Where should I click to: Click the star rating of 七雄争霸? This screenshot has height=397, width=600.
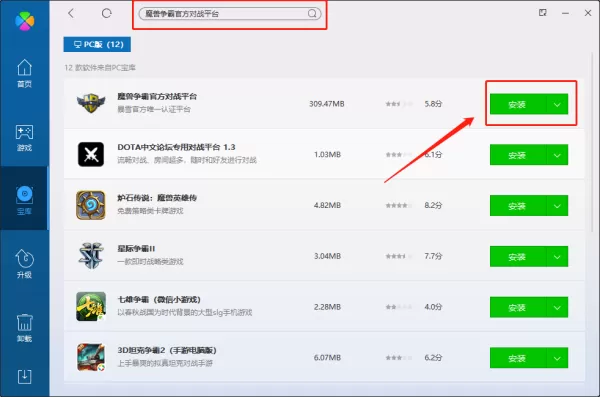pos(399,307)
